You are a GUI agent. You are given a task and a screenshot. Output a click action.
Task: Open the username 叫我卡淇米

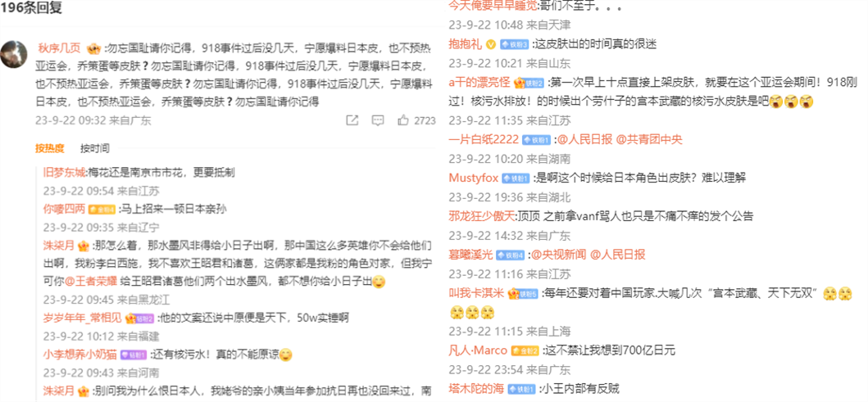476,292
